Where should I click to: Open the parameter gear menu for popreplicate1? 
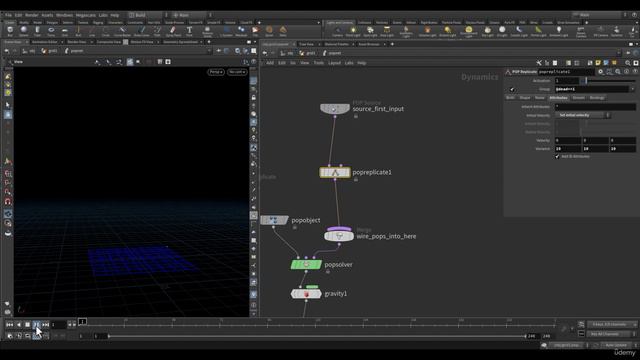[600, 71]
